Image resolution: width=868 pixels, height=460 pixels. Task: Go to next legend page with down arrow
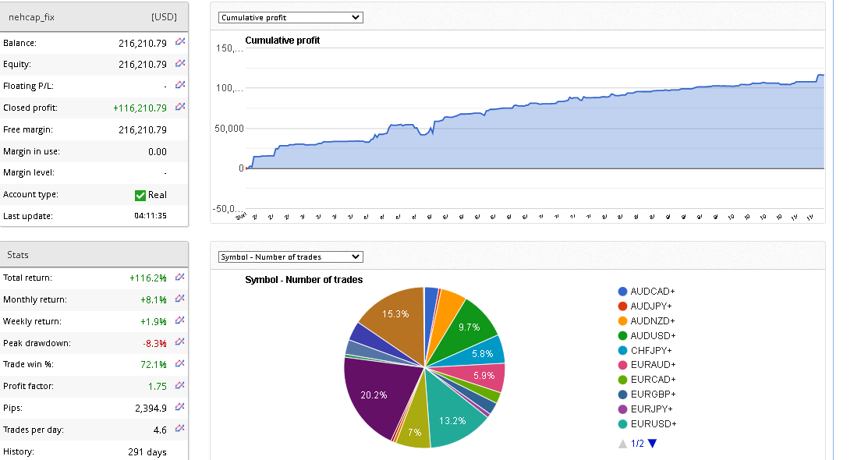tap(653, 444)
